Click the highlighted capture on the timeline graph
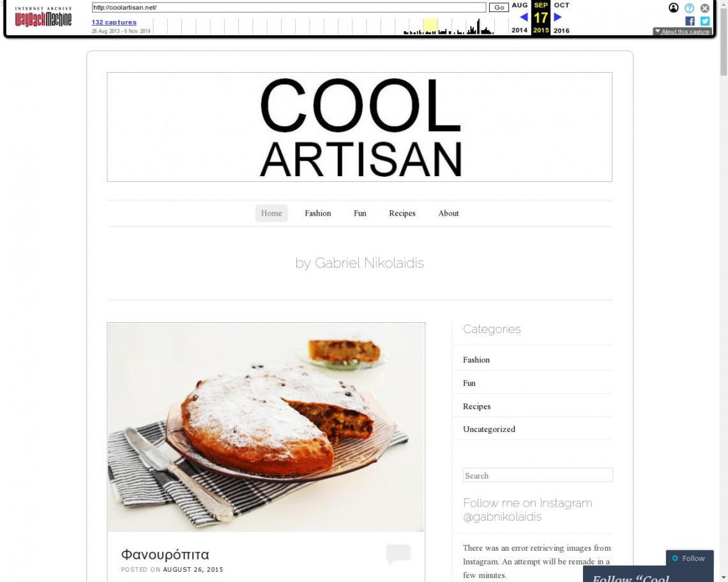This screenshot has height=582, width=728. (430, 26)
